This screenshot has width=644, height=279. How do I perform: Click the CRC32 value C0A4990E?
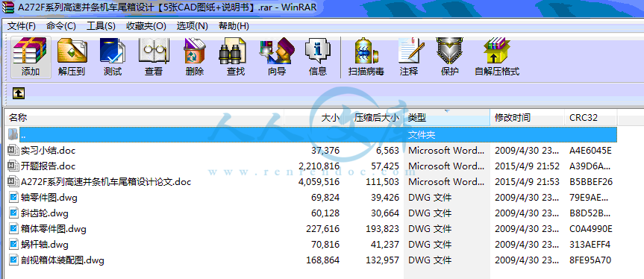590,228
